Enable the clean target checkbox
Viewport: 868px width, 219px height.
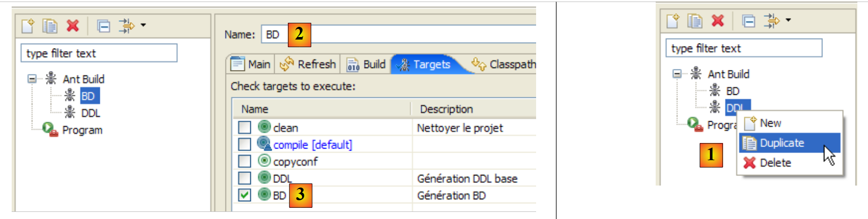pos(245,127)
